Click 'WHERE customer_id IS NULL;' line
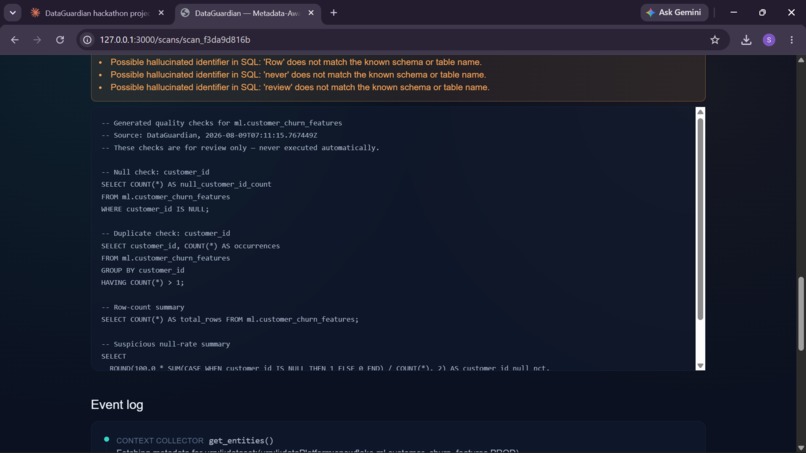The width and height of the screenshot is (806, 453). pyautogui.click(x=155, y=209)
